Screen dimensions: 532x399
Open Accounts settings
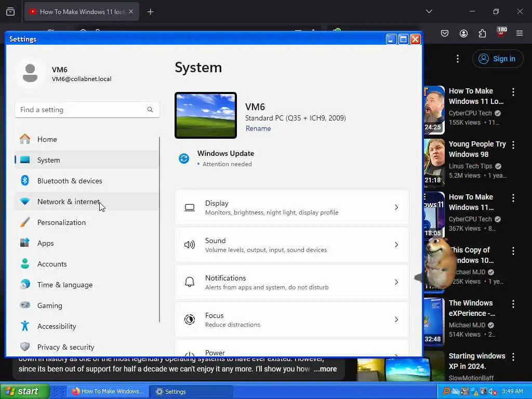click(87, 264)
